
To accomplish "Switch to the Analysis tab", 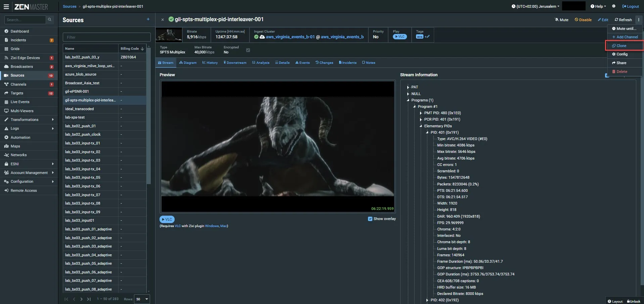I will click(x=261, y=63).
